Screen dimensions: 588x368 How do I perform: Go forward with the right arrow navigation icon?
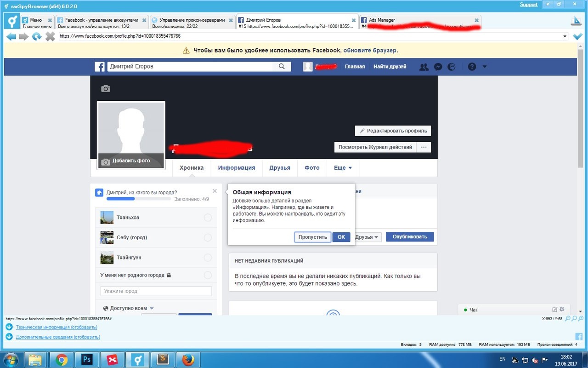click(x=24, y=36)
